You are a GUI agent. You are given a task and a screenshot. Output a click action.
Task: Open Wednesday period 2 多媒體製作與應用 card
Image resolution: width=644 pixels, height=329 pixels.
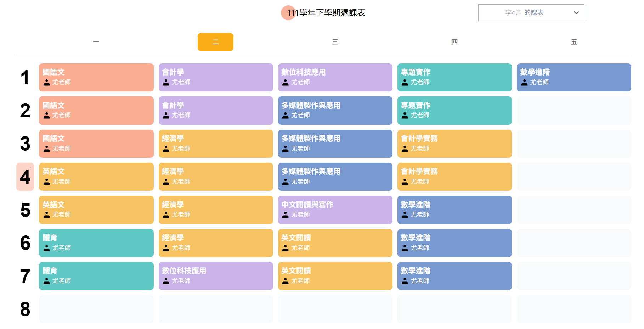[335, 111]
